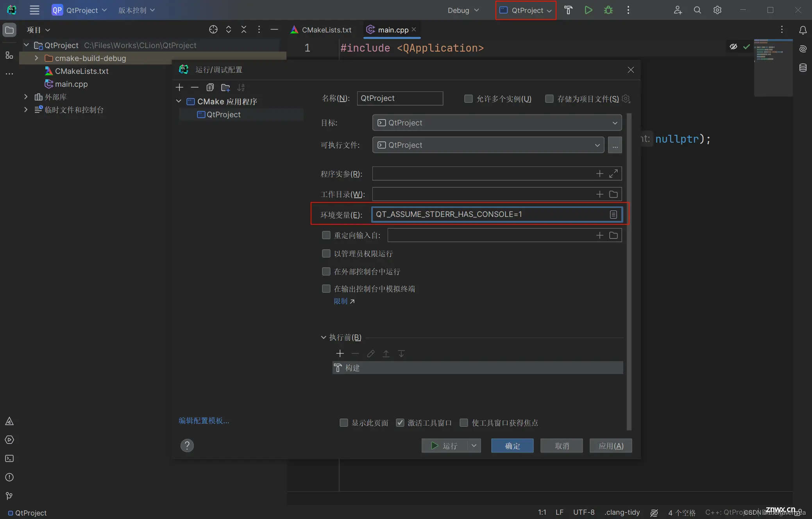Viewport: 812px width, 519px height.
Task: Open QtProject run configuration dropdown in toolbar
Action: [526, 10]
